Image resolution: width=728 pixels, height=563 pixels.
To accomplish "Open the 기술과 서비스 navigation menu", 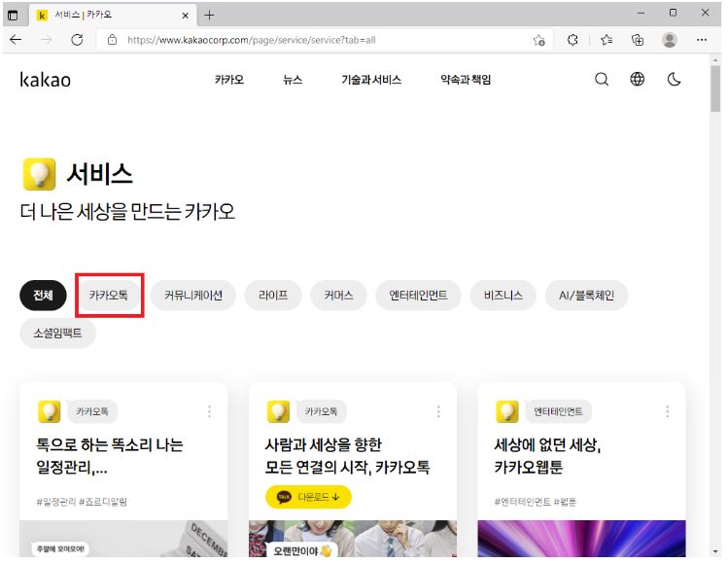I will pos(371,80).
